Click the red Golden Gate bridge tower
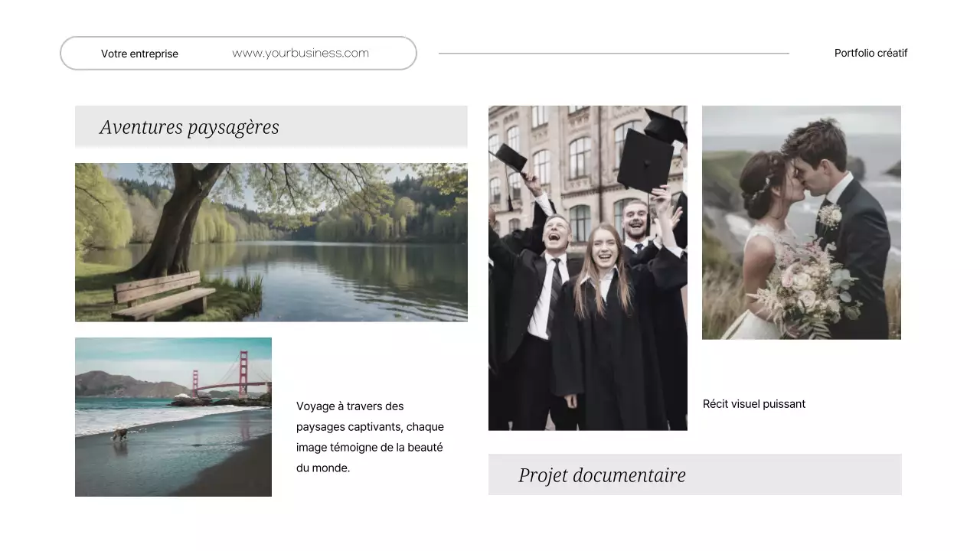The image size is (980, 551). click(243, 371)
